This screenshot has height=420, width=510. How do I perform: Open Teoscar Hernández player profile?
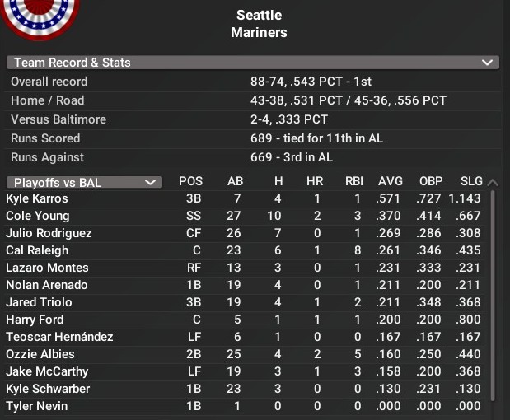coord(59,337)
